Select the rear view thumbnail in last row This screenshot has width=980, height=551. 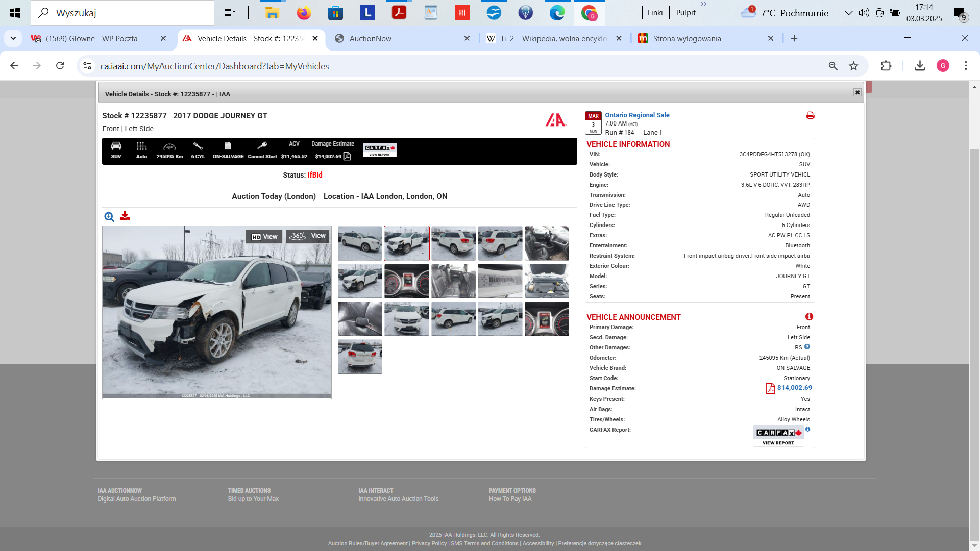click(x=360, y=357)
